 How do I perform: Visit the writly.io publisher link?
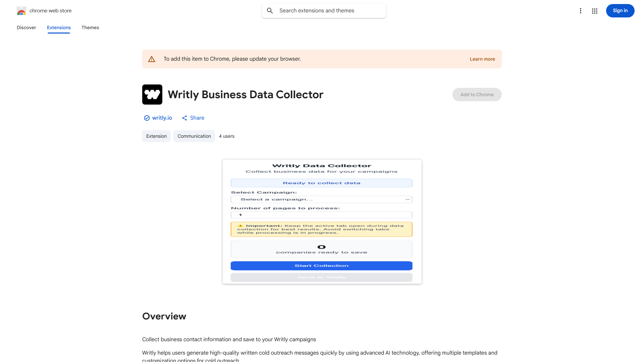[x=162, y=118]
